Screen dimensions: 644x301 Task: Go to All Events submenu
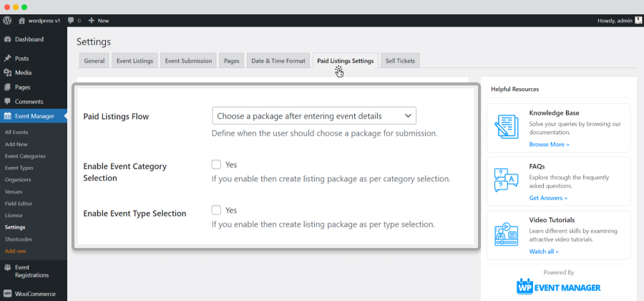click(16, 133)
